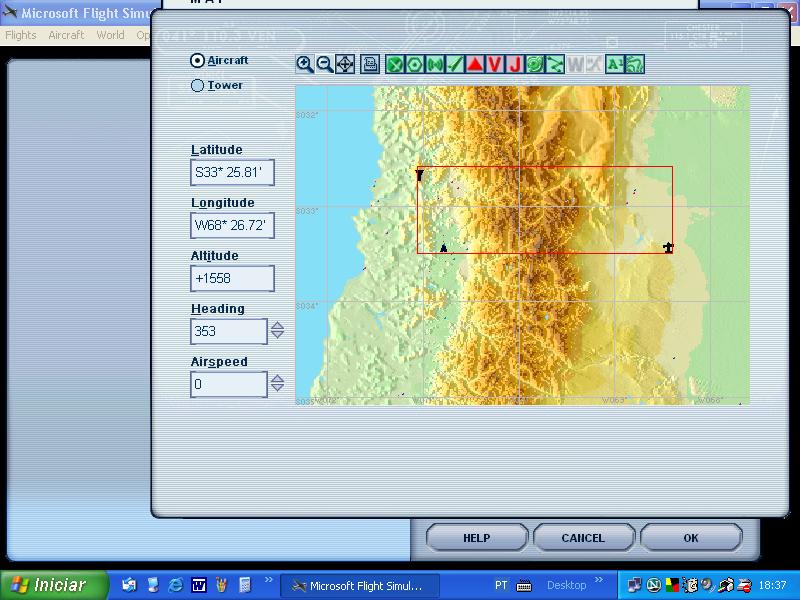Toggle the VORs hexagon icon
The image size is (800, 600).
(x=415, y=64)
